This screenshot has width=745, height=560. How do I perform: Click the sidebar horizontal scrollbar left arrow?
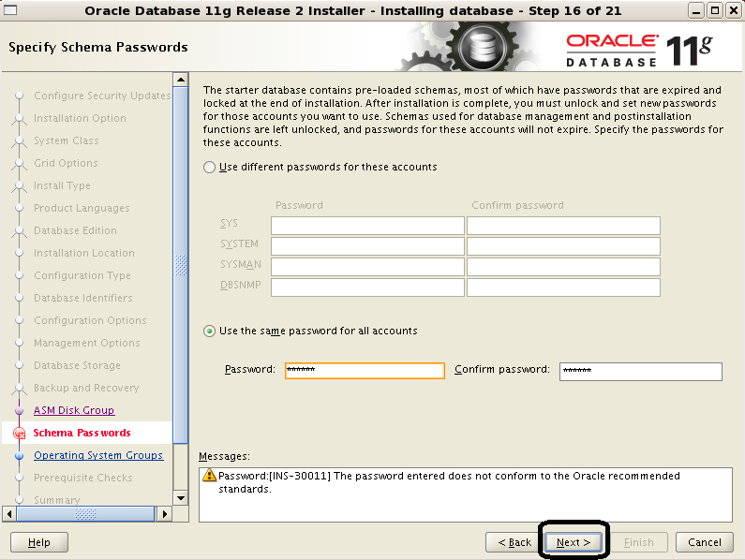click(10, 514)
